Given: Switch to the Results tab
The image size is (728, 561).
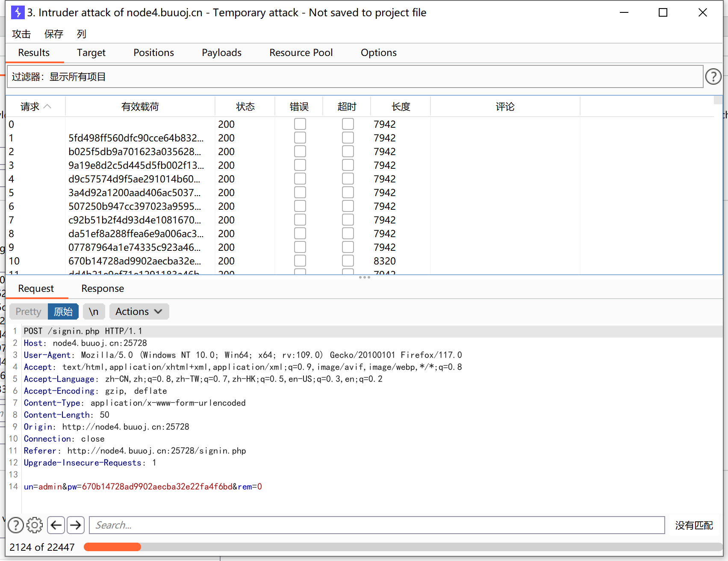Looking at the screenshot, I should [34, 53].
